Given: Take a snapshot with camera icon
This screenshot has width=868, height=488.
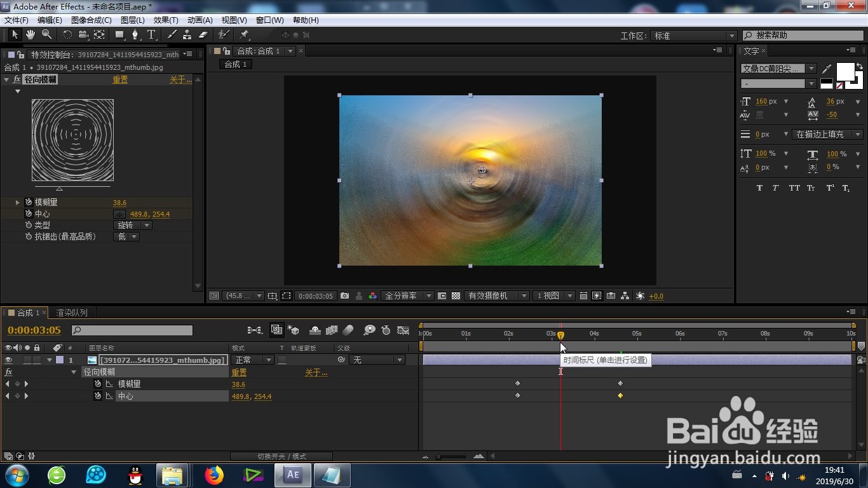Looking at the screenshot, I should [344, 296].
